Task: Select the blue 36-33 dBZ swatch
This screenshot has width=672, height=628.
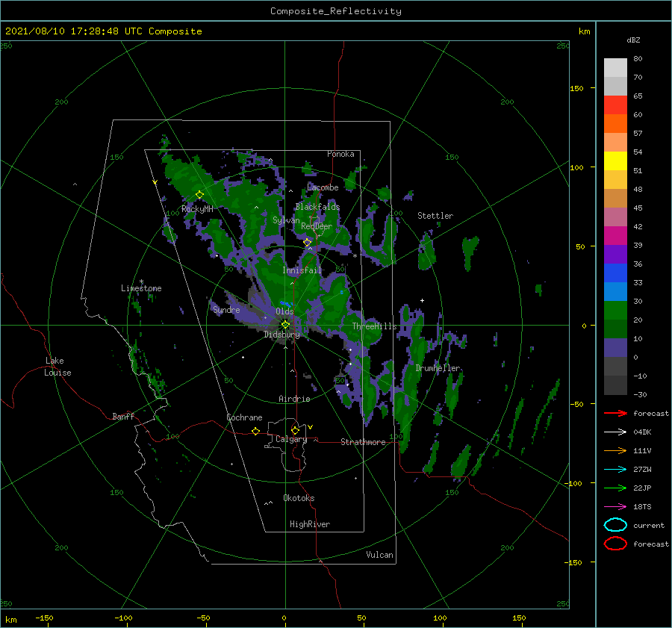Action: click(615, 273)
